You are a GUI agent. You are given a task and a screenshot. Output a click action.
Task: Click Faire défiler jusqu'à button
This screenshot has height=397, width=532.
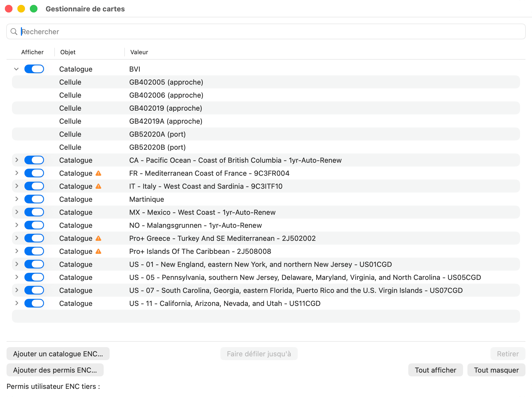click(x=259, y=354)
